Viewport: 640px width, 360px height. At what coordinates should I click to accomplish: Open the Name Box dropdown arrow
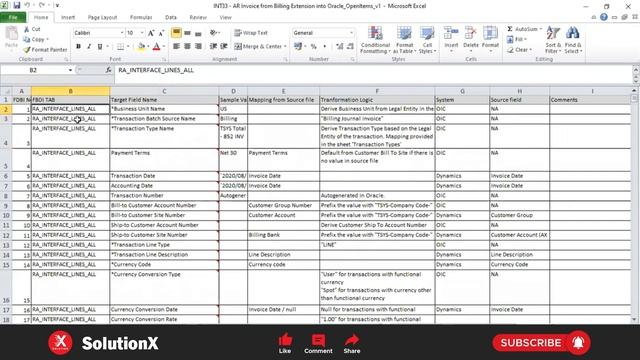[70, 70]
